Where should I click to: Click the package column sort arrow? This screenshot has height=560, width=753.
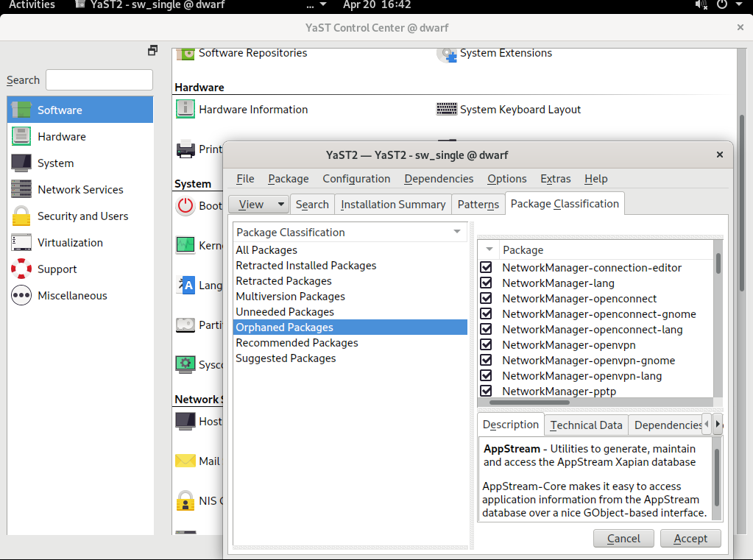[489, 249]
